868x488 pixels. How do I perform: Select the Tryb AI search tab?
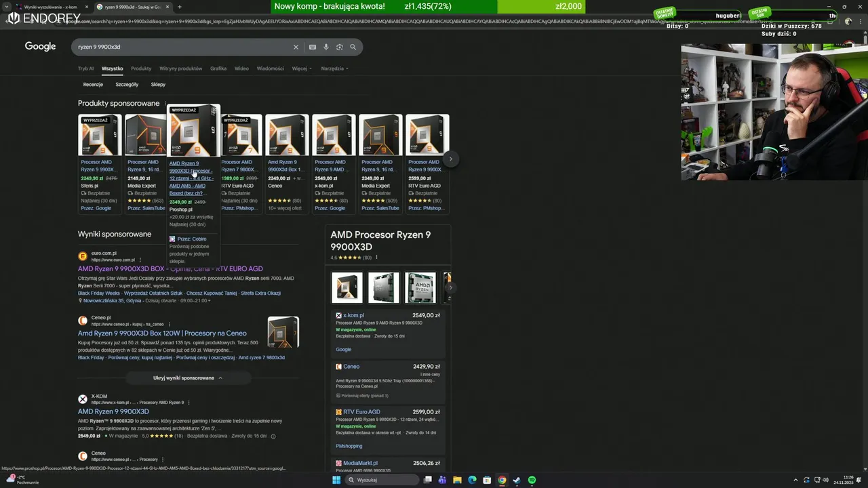tap(85, 68)
